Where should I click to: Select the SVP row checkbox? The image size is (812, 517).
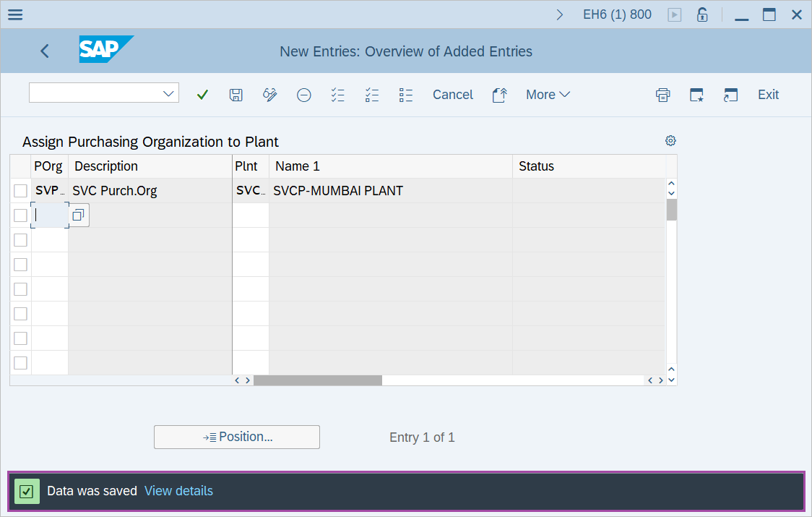tap(21, 190)
